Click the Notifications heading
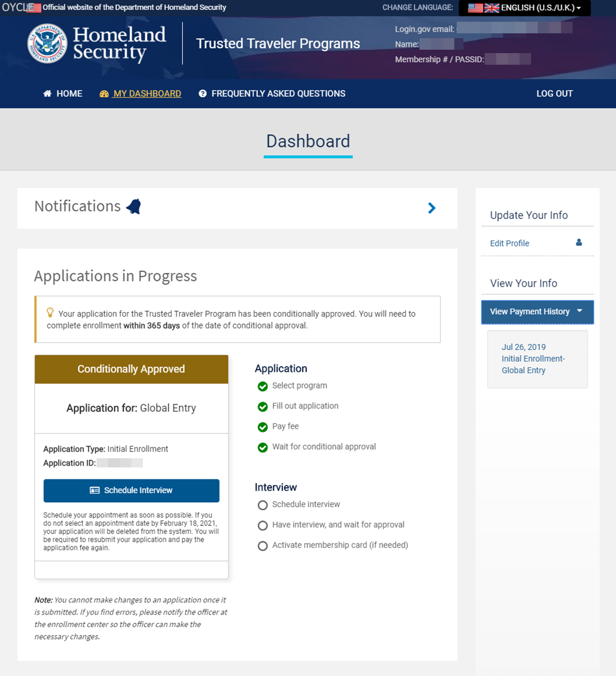The image size is (616, 676). tap(77, 206)
